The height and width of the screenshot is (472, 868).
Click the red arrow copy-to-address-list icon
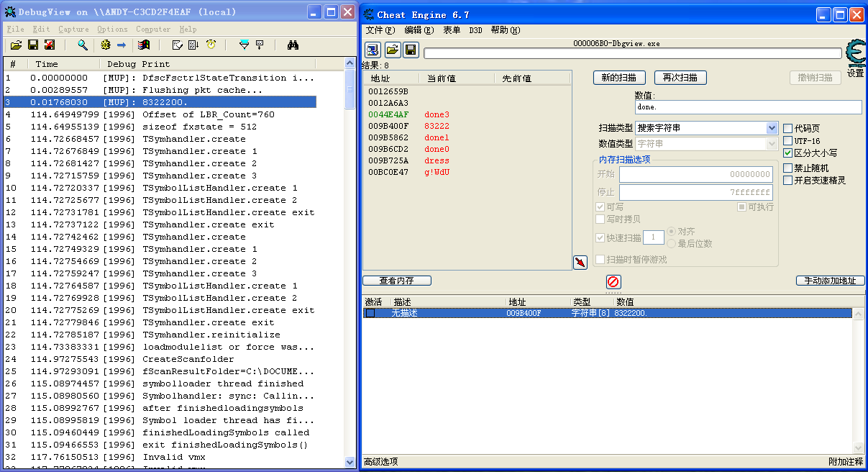pyautogui.click(x=580, y=263)
